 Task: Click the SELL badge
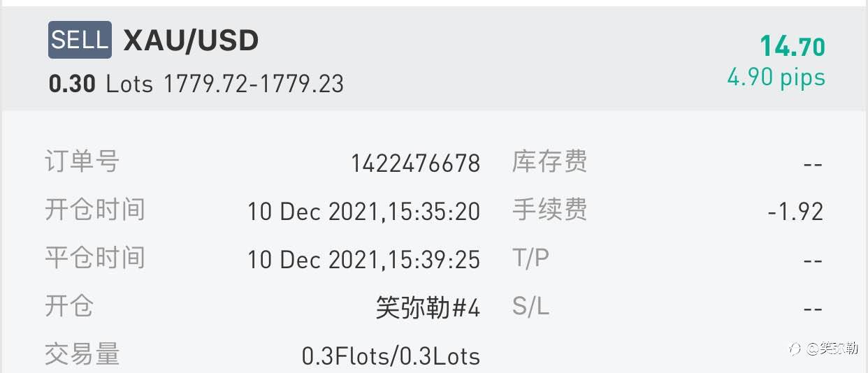click(x=80, y=40)
